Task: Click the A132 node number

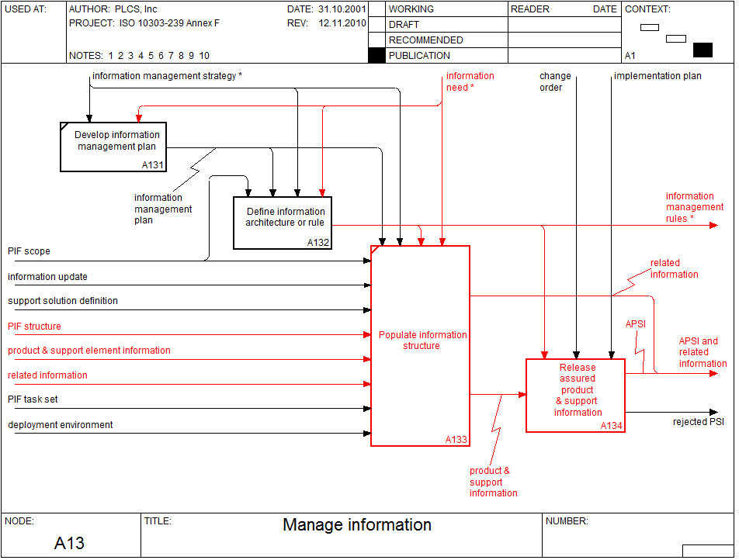Action: coord(318,243)
